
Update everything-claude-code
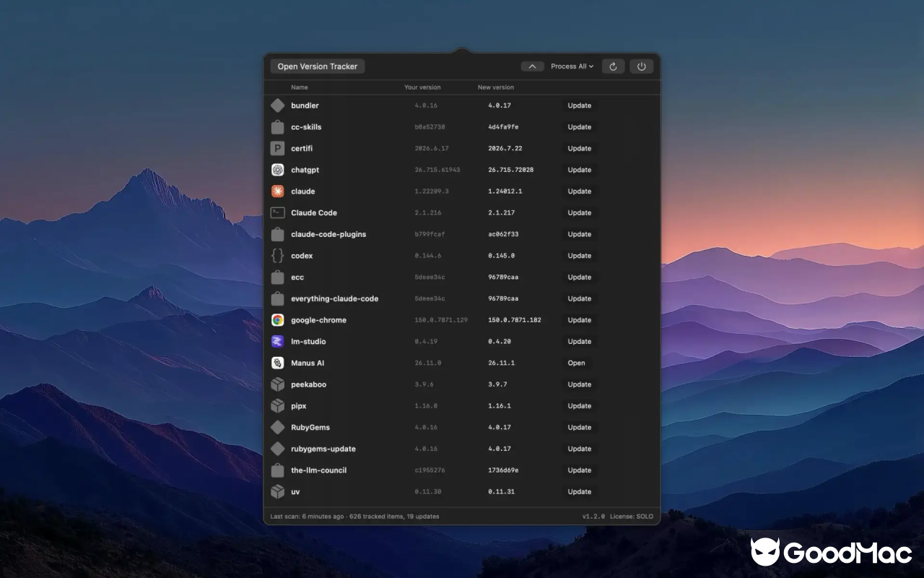(580, 298)
